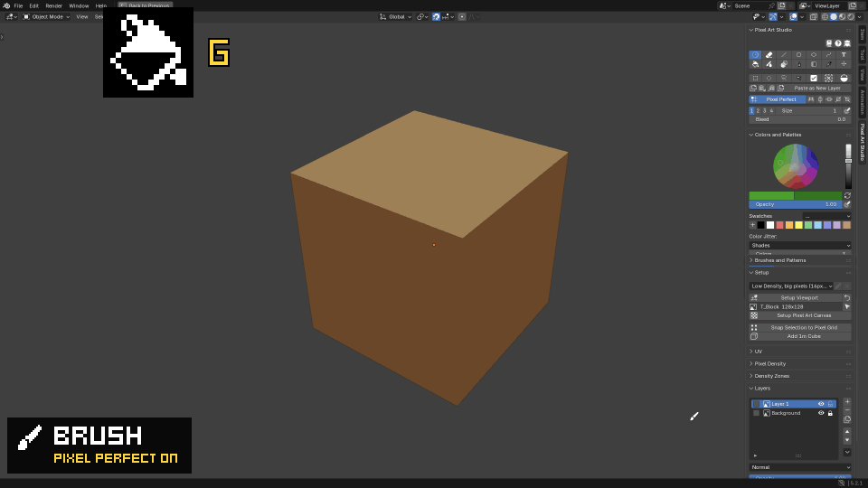
Task: Open the Normal blend mode dropdown
Action: [800, 467]
